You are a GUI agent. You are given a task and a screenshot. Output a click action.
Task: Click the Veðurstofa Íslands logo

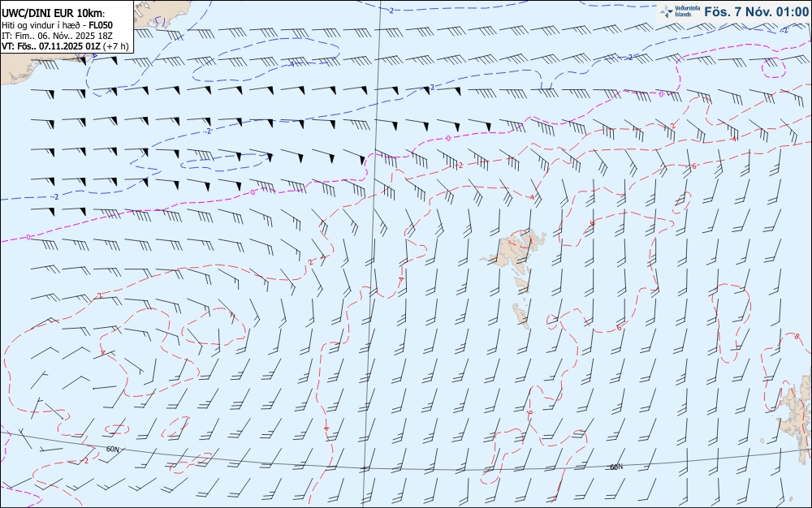click(x=680, y=11)
